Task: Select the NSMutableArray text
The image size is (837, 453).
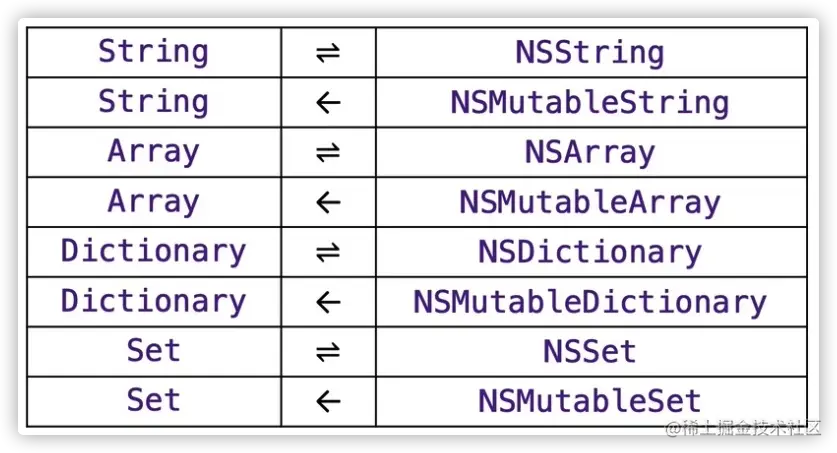Action: tap(590, 203)
